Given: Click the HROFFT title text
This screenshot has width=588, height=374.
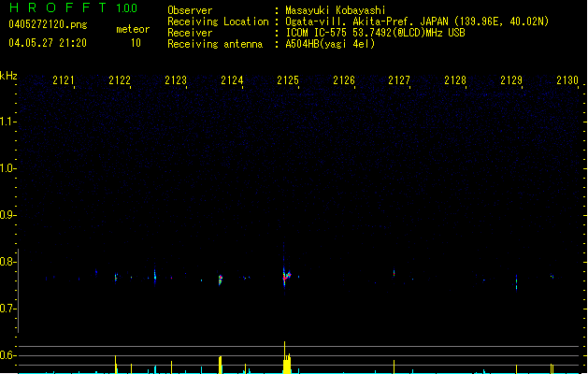Looking at the screenshot, I should tap(58, 7).
